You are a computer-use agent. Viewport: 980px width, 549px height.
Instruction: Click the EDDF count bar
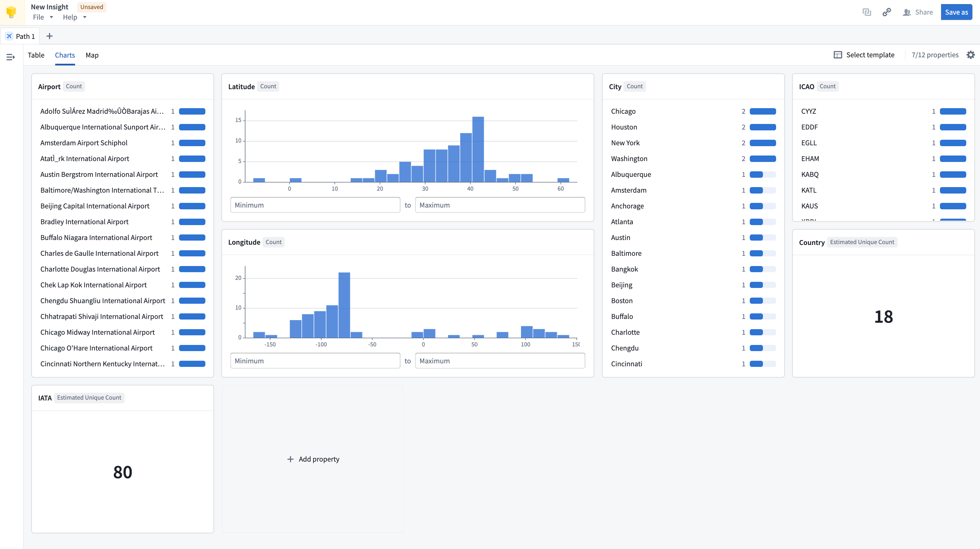[953, 127]
